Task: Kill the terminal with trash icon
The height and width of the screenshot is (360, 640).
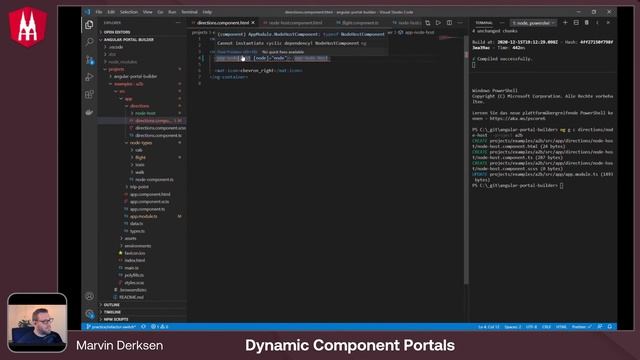Action: [587, 23]
